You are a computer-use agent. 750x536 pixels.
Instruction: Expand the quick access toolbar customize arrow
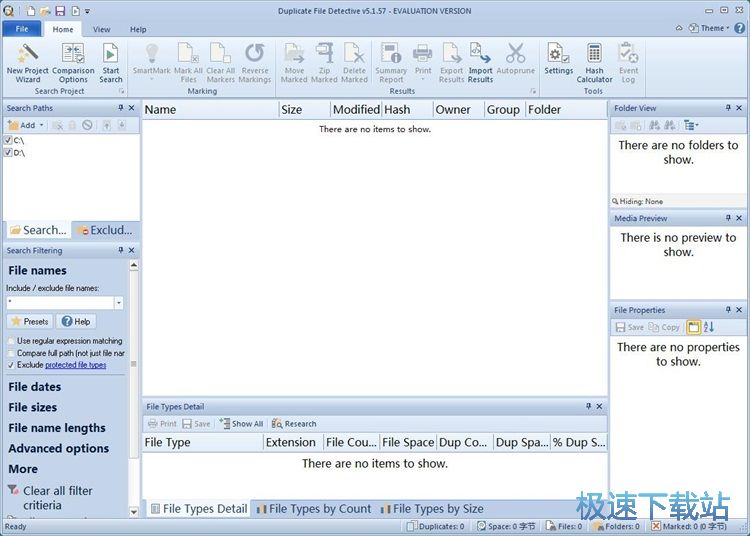[x=87, y=11]
